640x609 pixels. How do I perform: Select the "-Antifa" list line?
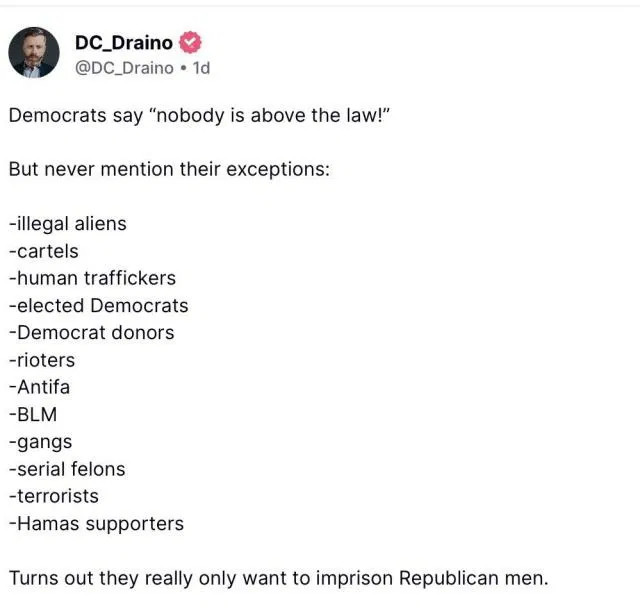coord(39,387)
